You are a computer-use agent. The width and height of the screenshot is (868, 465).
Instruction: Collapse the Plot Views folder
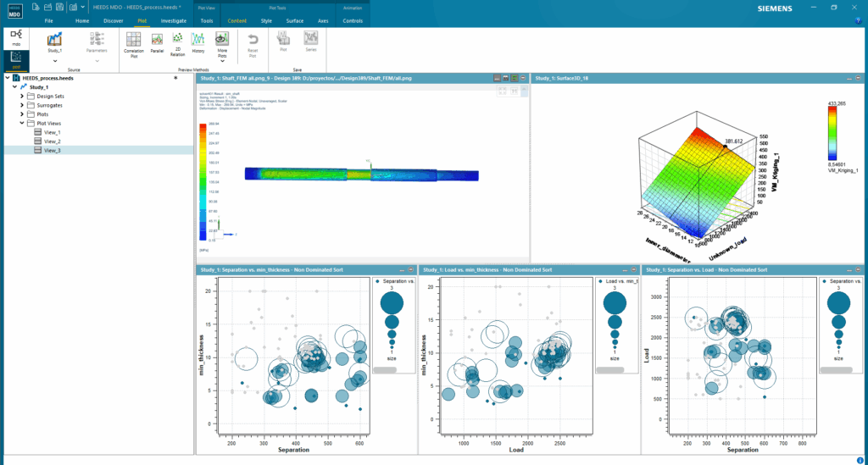pos(22,123)
